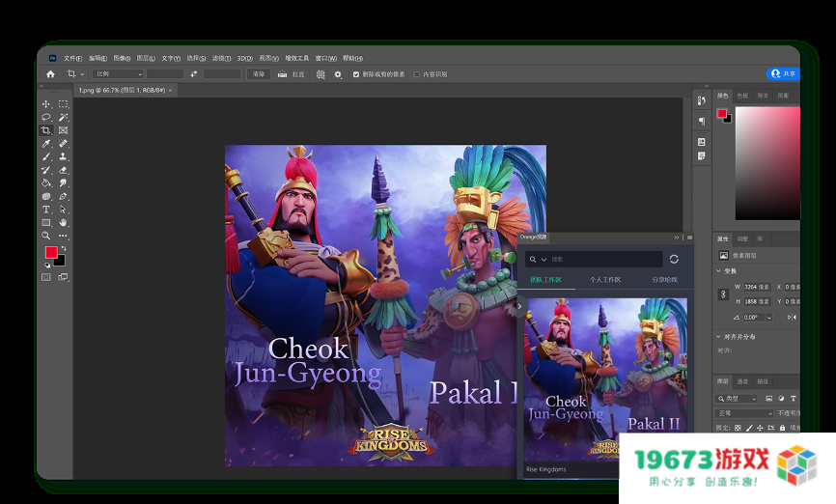Open the 滤镜 menu
This screenshot has width=836, height=504.
tap(221, 58)
